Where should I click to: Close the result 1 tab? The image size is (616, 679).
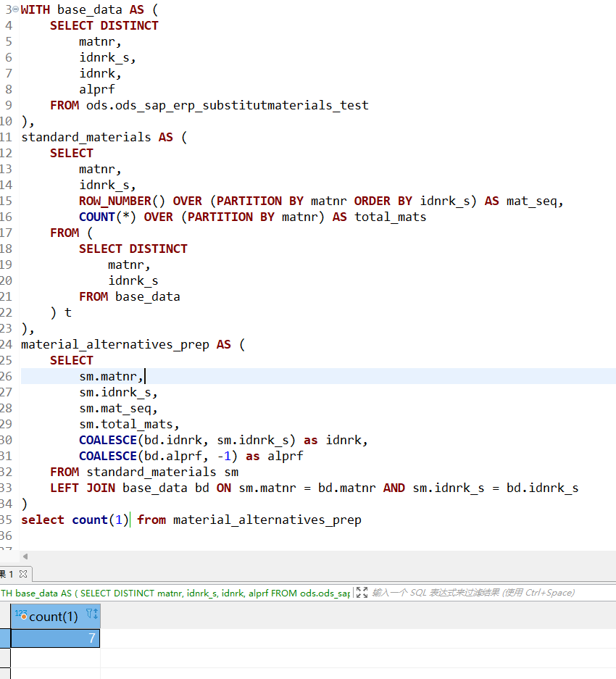(22, 574)
